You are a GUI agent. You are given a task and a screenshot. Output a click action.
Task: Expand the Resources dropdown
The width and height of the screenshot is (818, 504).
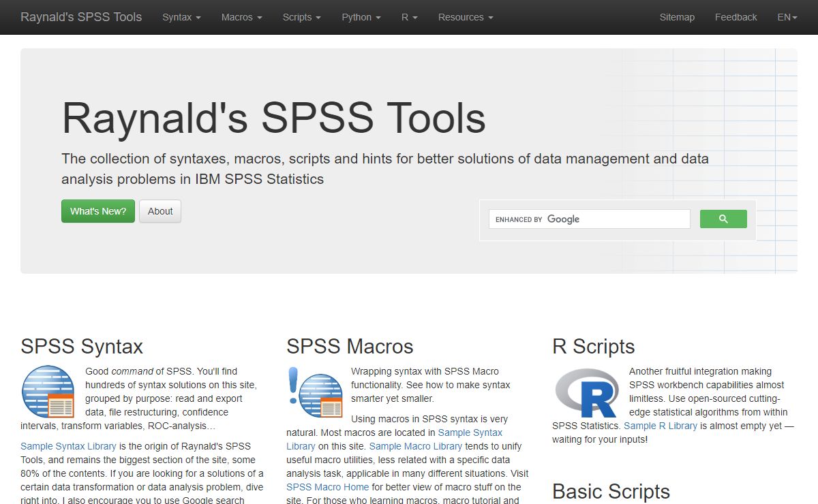pyautogui.click(x=466, y=17)
